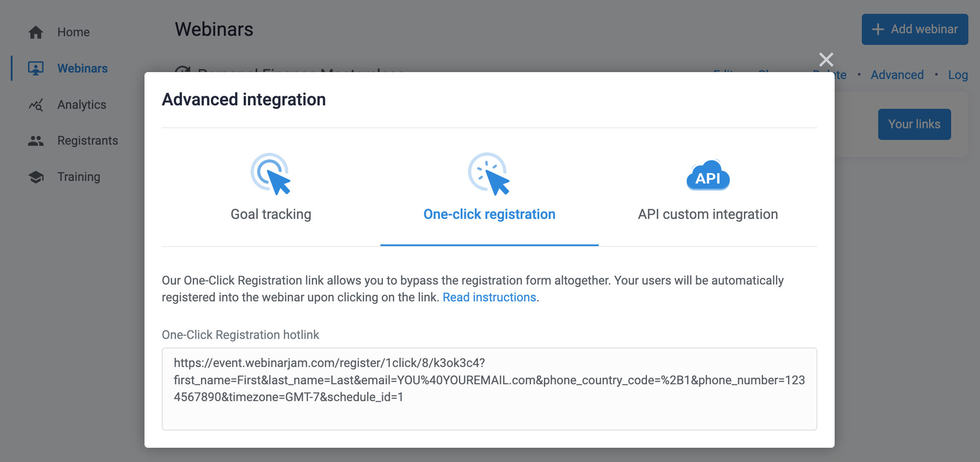The image size is (980, 462).
Task: Open the Advanced link for the webinar
Action: [897, 75]
